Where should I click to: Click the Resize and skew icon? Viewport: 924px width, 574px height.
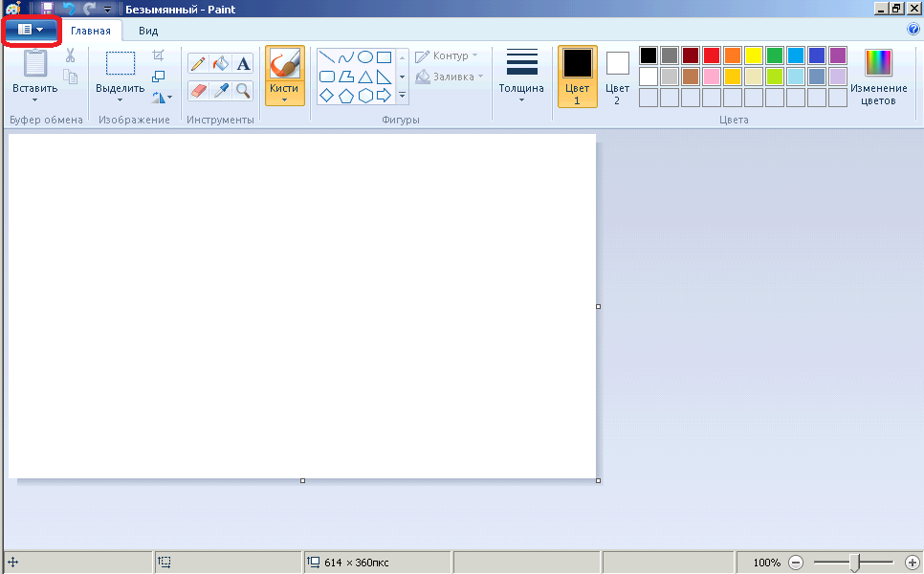click(158, 77)
